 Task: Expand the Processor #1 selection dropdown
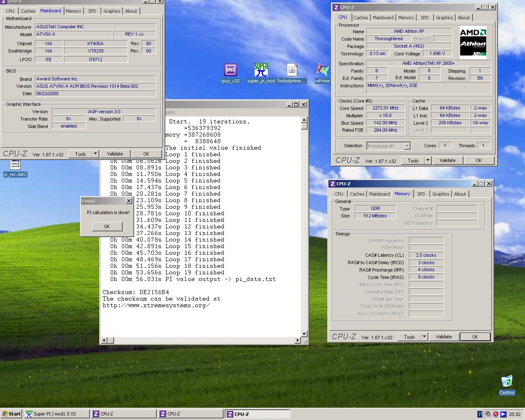click(x=407, y=146)
